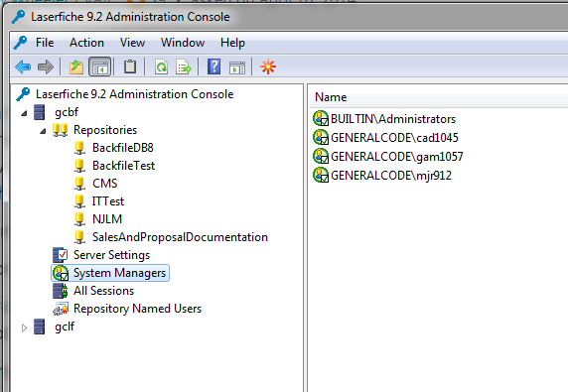Click the gcbf server icon
Viewport: 568px width, 392px height.
tap(40, 112)
